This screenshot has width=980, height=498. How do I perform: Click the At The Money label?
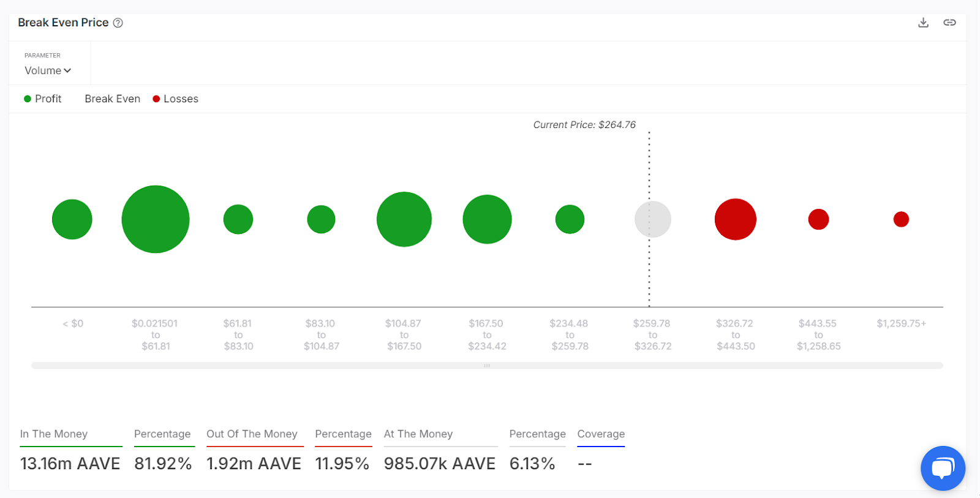click(x=418, y=434)
